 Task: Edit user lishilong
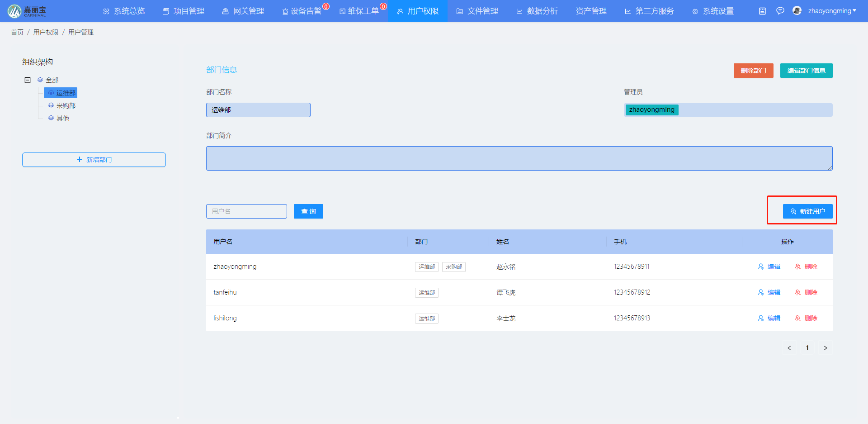click(x=769, y=318)
